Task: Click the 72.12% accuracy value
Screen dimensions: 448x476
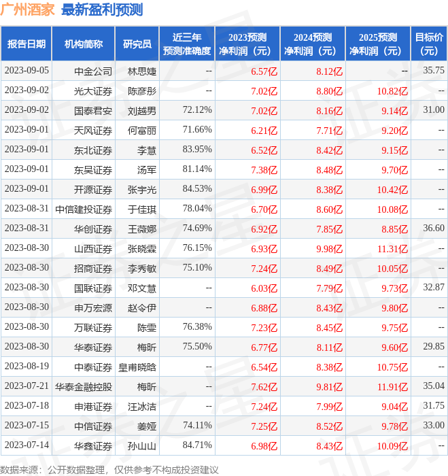Action: click(x=197, y=110)
